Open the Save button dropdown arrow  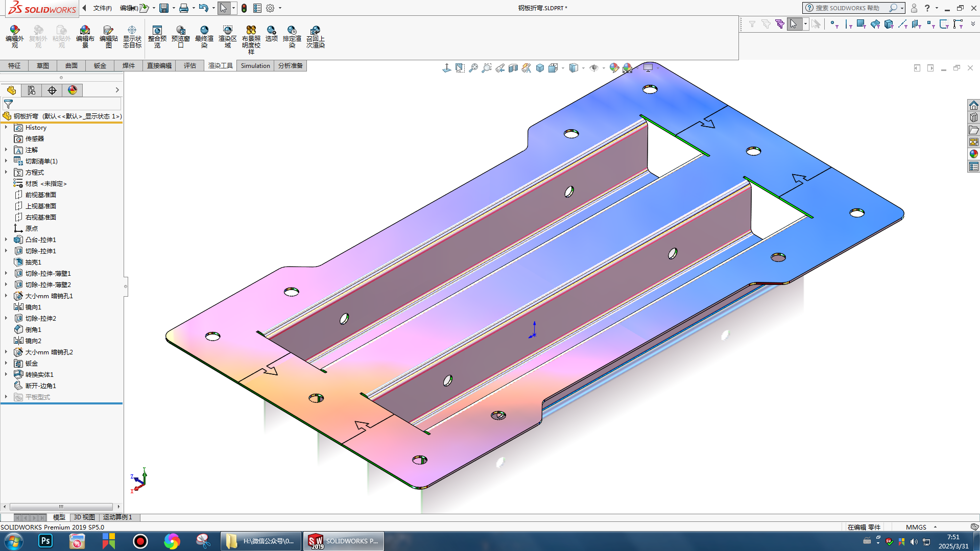174,8
